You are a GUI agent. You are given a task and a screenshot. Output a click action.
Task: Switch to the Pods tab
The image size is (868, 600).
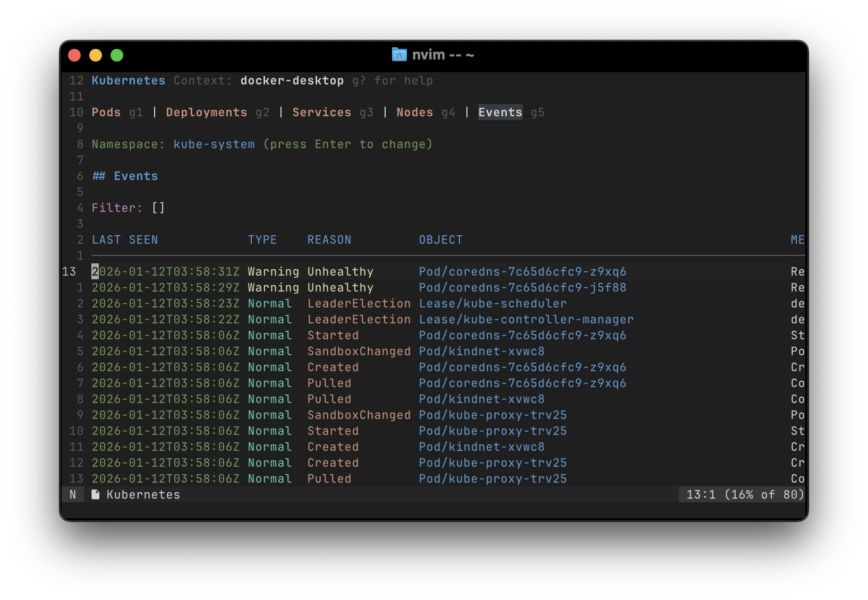106,113
